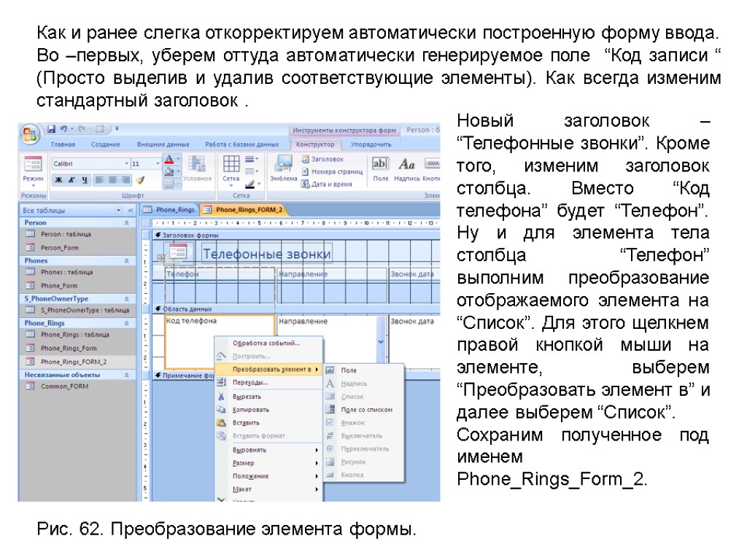Open the Создание ribbon tab
This screenshot has height=560, width=747.
[105, 144]
